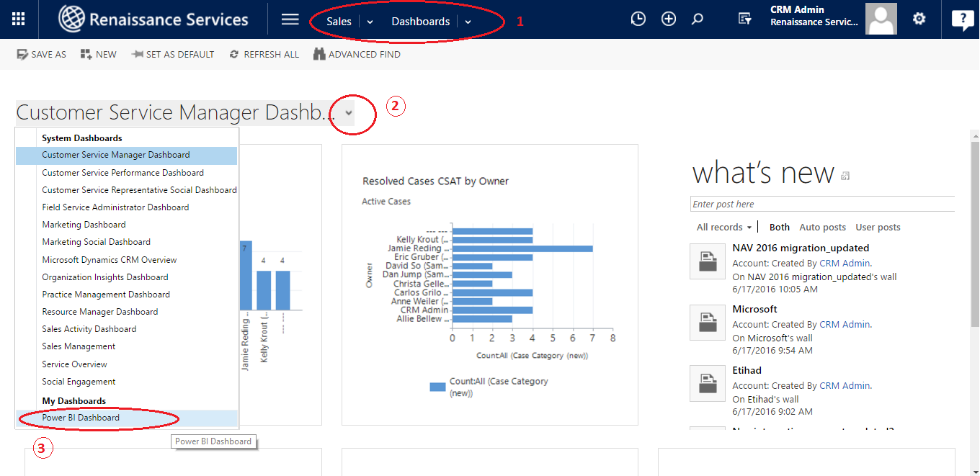This screenshot has width=980, height=476.
Task: Open the Advanced Find filter icon in navbar
Action: coord(745,19)
